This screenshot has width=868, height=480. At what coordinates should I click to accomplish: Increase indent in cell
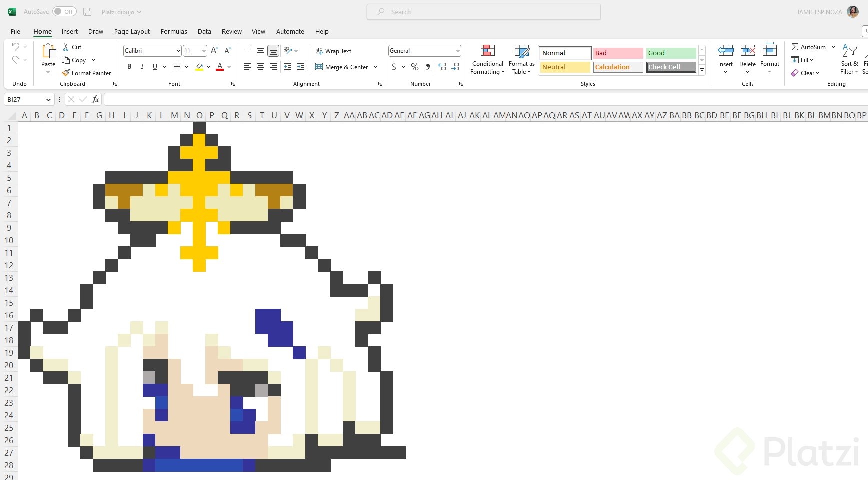[301, 67]
